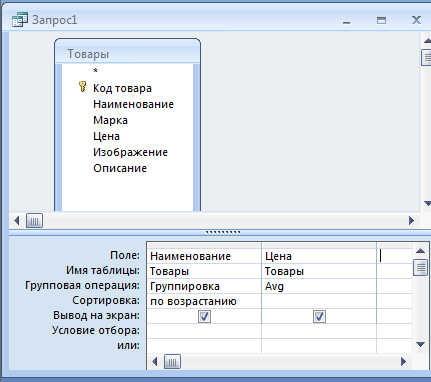431x382 pixels.
Task: Click the up arrow of upper pane vertical scrollbar
Action: [427, 41]
